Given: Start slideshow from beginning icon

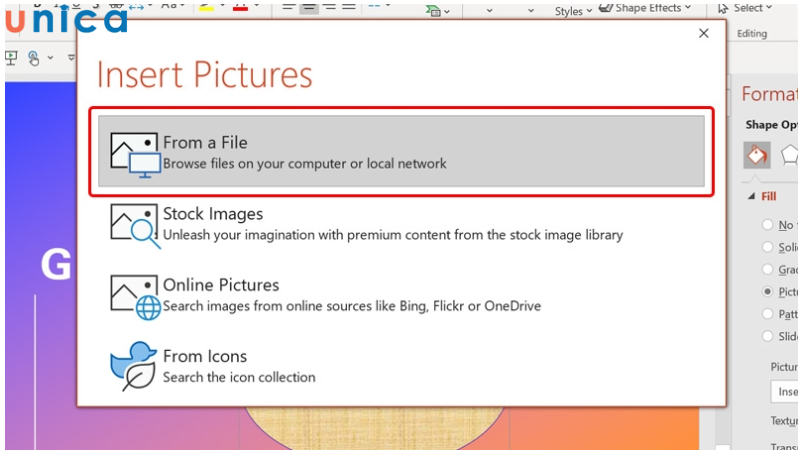Looking at the screenshot, I should 11,58.
